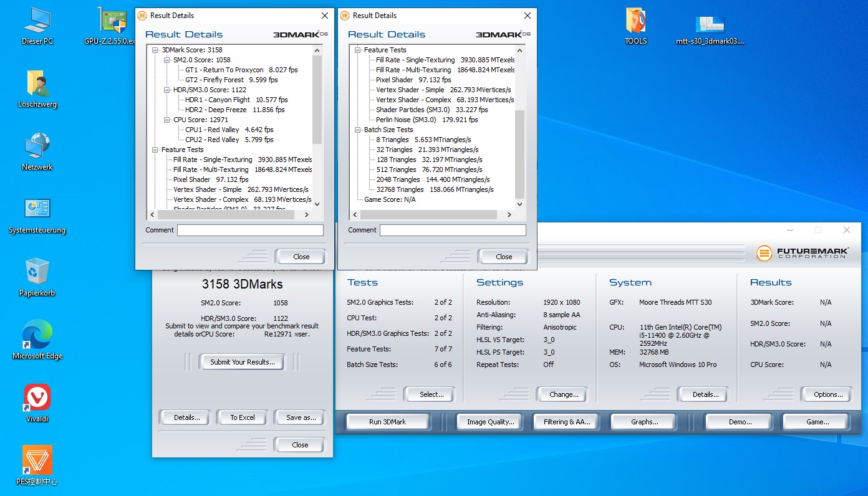This screenshot has width=868, height=496.
Task: Open the Netzwerk desktop icon
Action: (x=37, y=152)
